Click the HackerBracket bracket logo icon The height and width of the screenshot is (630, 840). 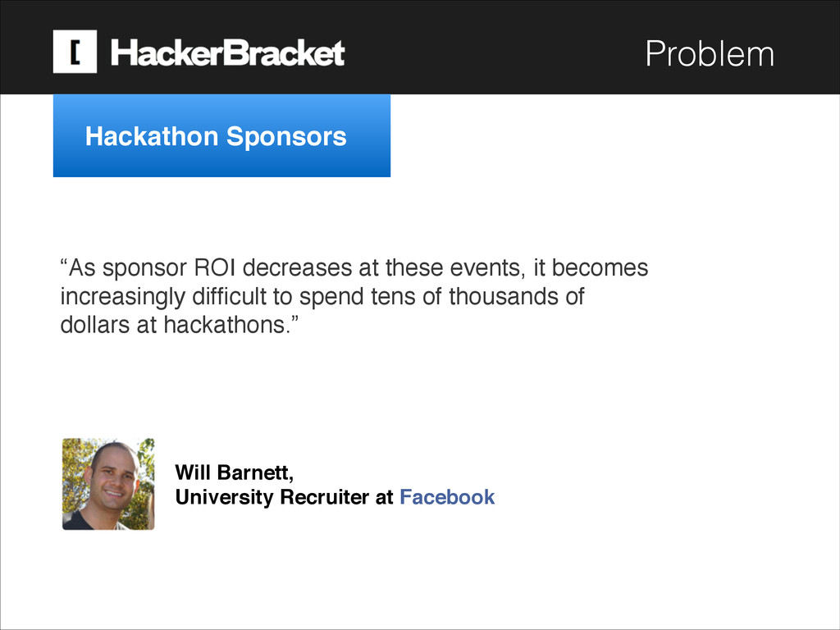75,52
